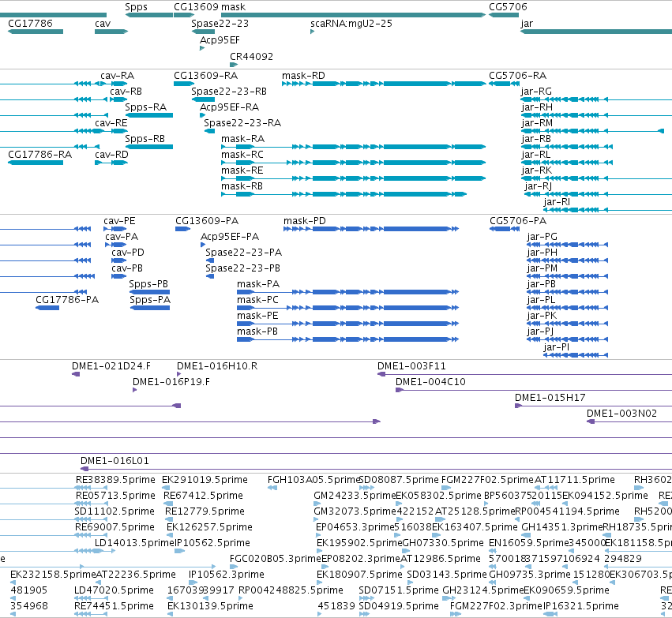Screen dimensions: 672x618
Task: Open clone DME1-015H17 label
Action: (550, 398)
